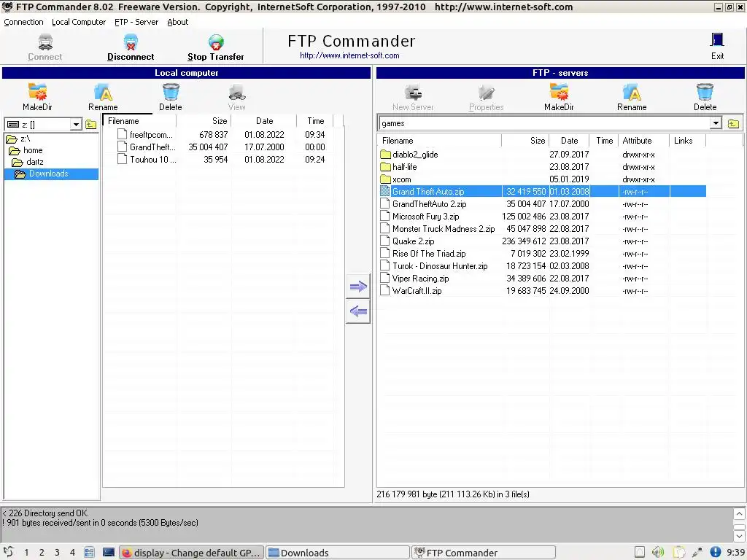This screenshot has width=747, height=560.
Task: Expand the games server path dropdown
Action: click(716, 123)
